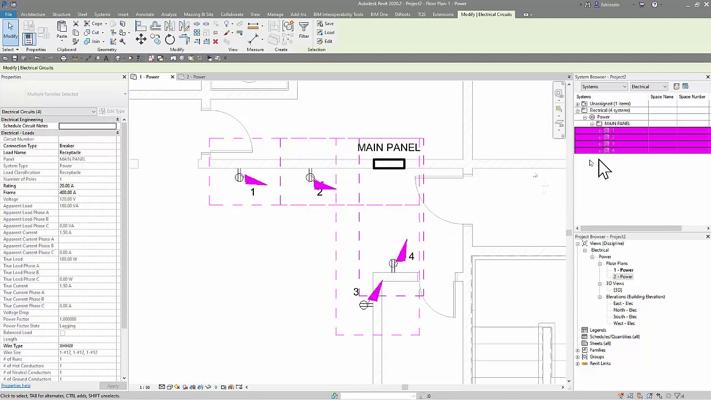
Task: Click the Modify tool in the ribbon
Action: pyautogui.click(x=10, y=32)
